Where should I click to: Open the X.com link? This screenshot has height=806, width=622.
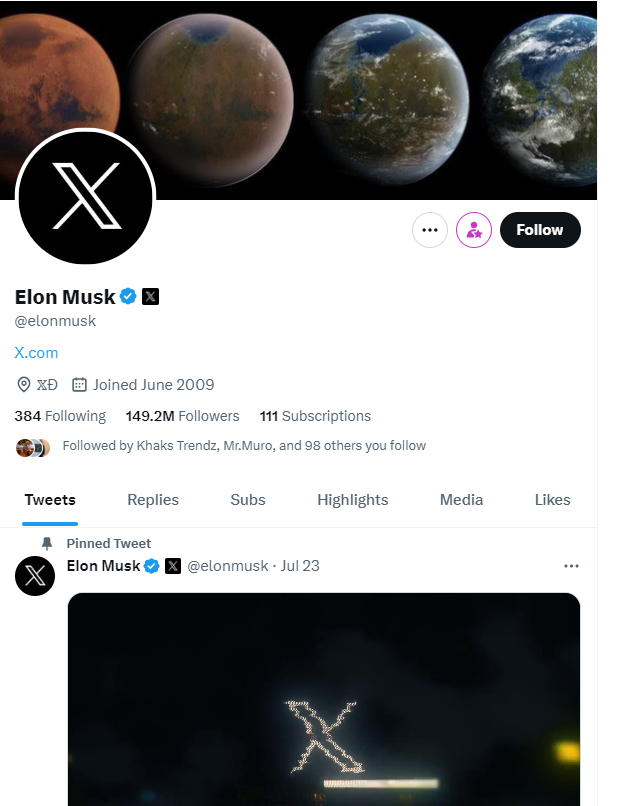click(36, 352)
